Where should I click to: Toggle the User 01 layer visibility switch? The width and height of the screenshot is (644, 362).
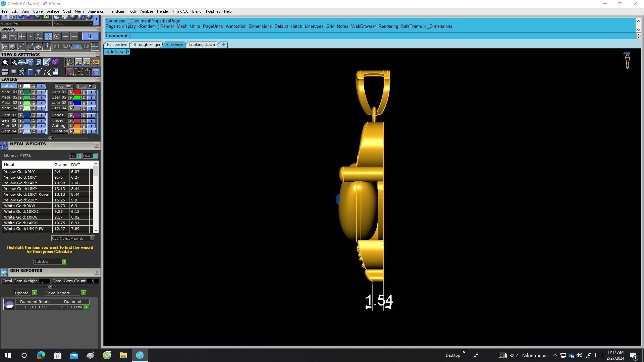pos(91,92)
